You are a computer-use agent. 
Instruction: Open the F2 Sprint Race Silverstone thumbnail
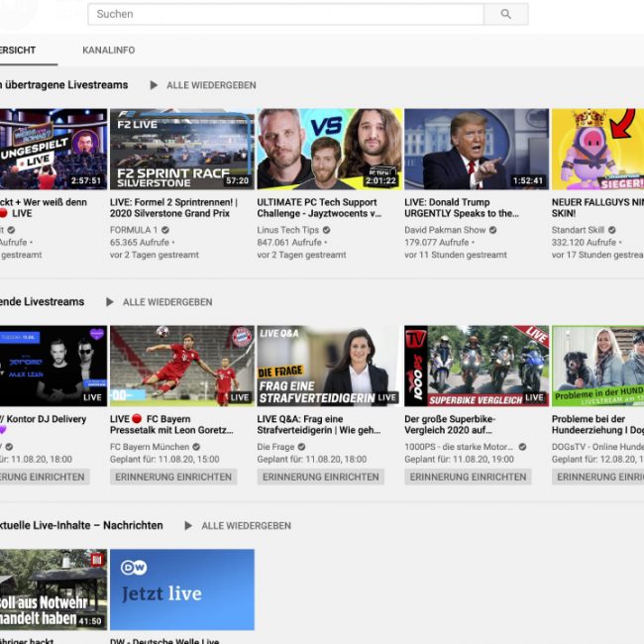tap(181, 149)
